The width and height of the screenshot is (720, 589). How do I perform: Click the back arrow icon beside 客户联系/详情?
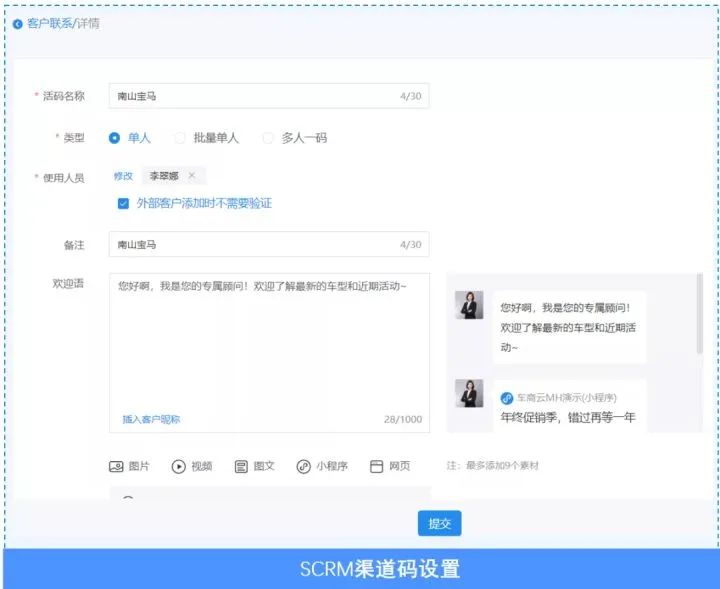coord(17,24)
